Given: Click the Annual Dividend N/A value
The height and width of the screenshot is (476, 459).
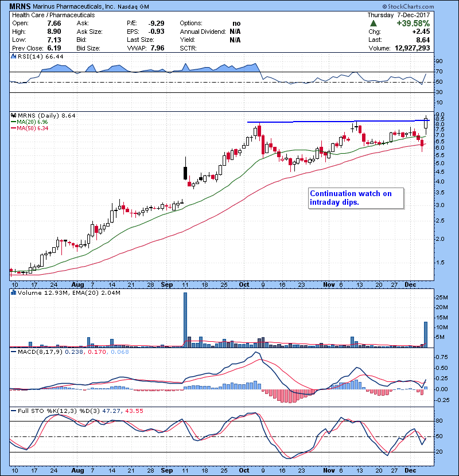Looking at the screenshot, I should pos(235,32).
